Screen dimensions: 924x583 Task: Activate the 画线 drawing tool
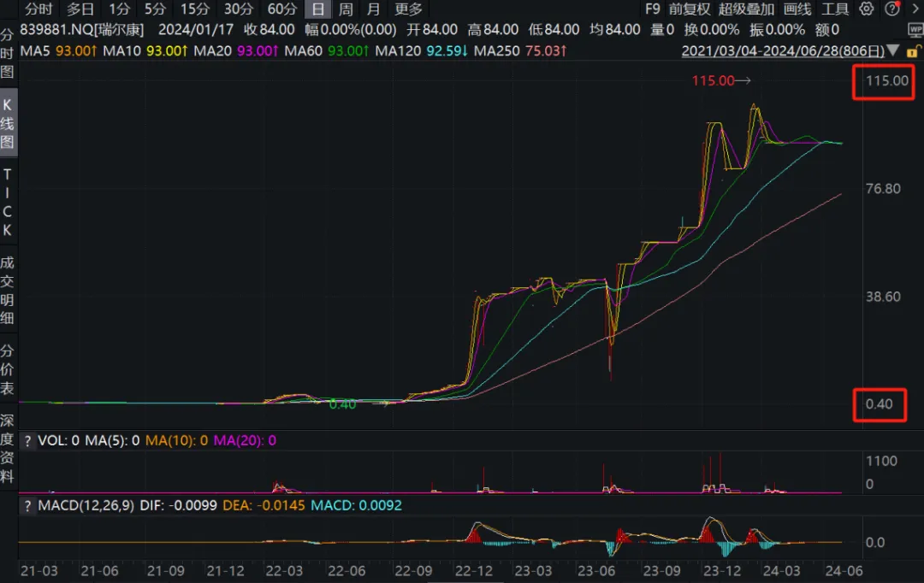coord(797,9)
